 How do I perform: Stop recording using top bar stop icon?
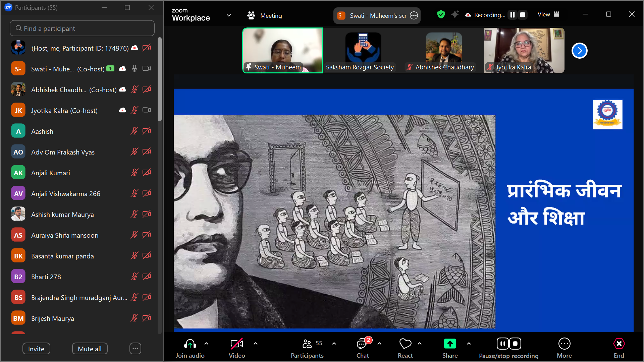[x=523, y=15]
